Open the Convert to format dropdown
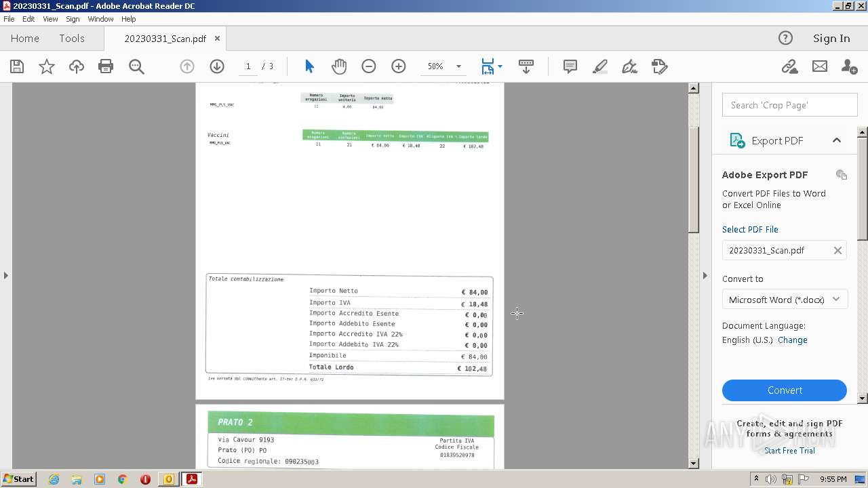The height and width of the screenshot is (488, 868). coord(785,300)
